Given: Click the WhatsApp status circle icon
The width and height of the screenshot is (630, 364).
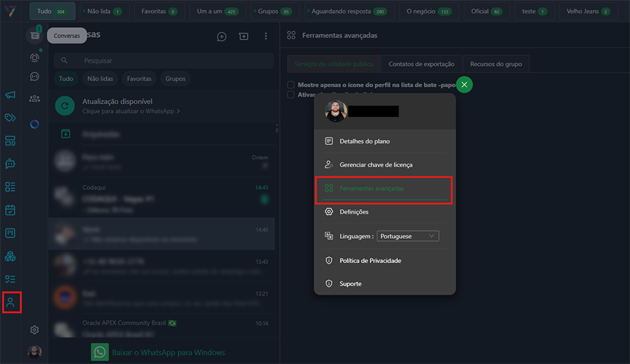Looking at the screenshot, I should pyautogui.click(x=34, y=57).
